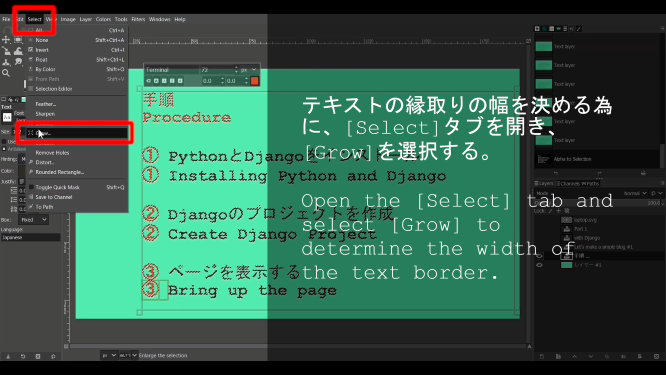The image size is (666, 375).
Task: Switch to the Channels tab
Action: [567, 183]
